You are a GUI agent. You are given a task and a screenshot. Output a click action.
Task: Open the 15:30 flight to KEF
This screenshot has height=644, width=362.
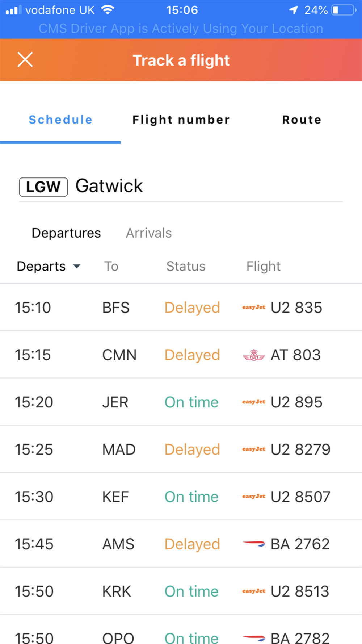click(181, 497)
